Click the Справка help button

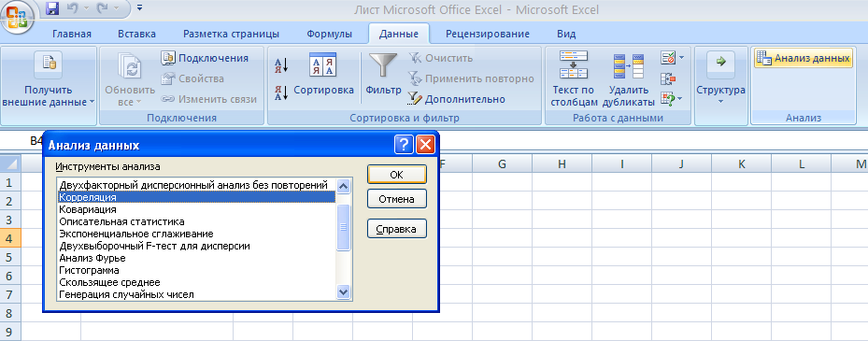pos(396,229)
